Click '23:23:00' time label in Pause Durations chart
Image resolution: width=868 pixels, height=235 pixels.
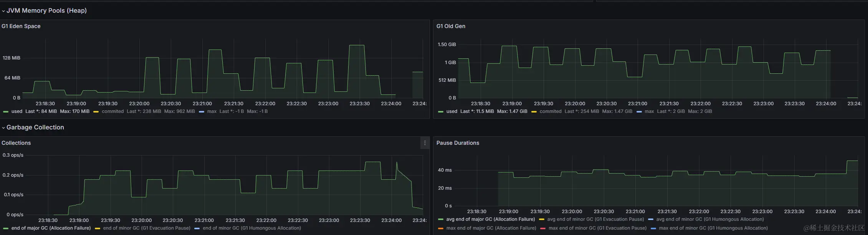pyautogui.click(x=762, y=212)
